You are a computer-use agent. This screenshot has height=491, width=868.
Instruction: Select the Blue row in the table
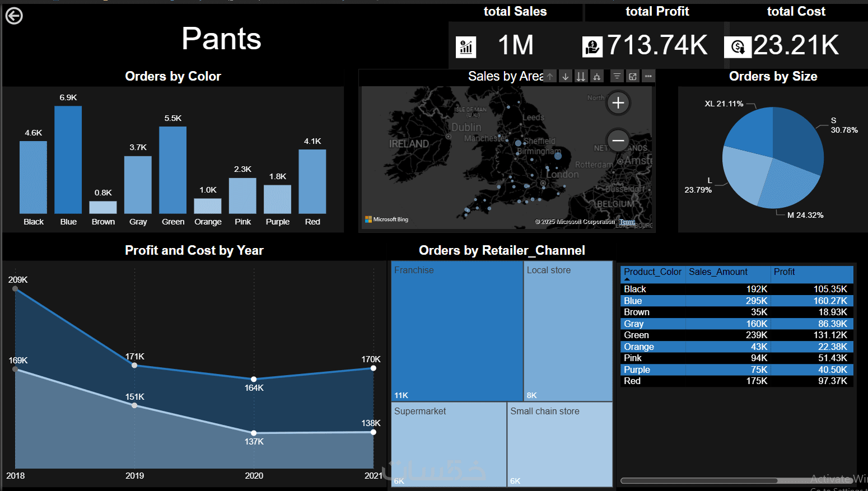click(x=736, y=301)
